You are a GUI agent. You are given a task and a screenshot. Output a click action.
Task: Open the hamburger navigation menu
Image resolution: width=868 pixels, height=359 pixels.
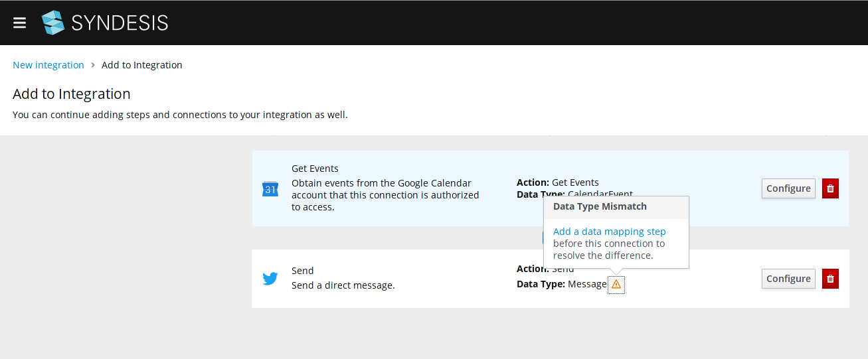19,23
